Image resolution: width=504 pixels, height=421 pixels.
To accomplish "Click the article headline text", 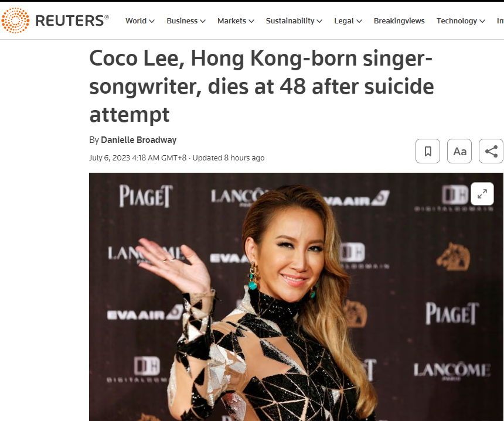I will click(x=261, y=87).
